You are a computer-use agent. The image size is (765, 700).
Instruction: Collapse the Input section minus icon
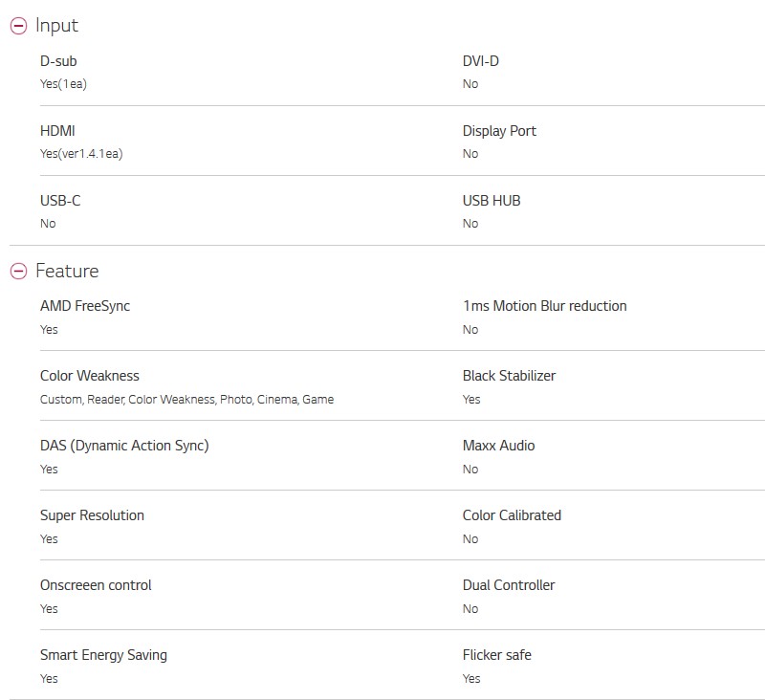[18, 26]
